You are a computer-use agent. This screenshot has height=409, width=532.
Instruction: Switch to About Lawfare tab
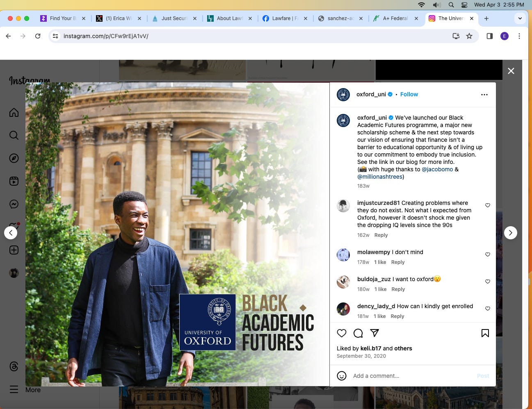229,18
